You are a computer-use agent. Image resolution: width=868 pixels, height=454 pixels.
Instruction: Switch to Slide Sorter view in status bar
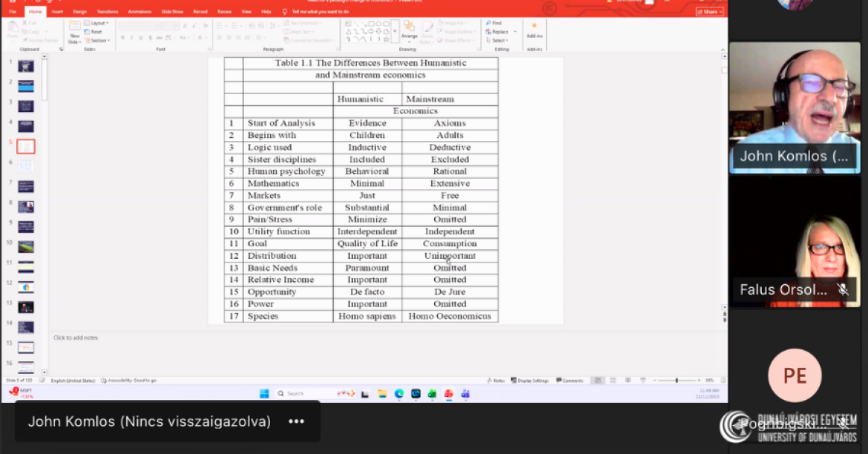tap(611, 381)
